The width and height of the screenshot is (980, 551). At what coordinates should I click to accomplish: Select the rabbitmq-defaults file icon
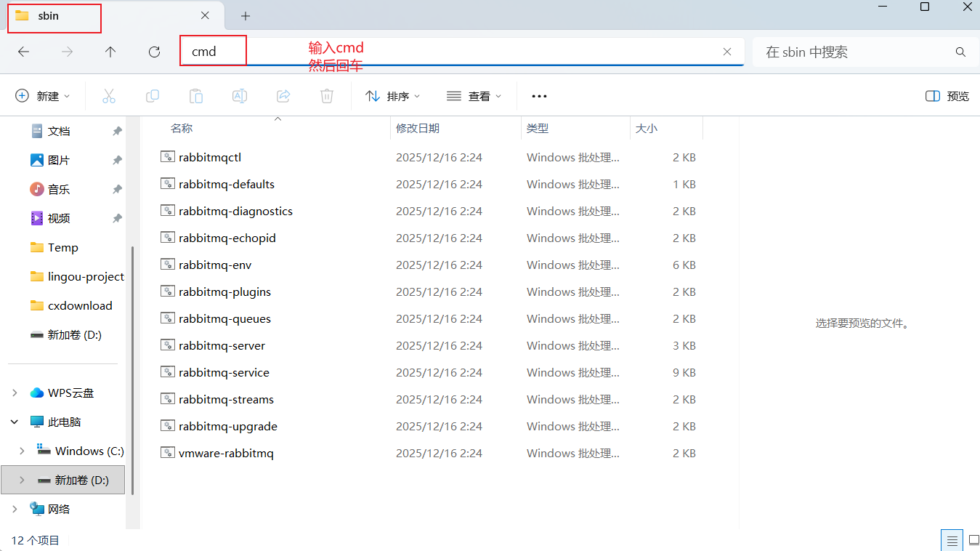pyautogui.click(x=168, y=184)
